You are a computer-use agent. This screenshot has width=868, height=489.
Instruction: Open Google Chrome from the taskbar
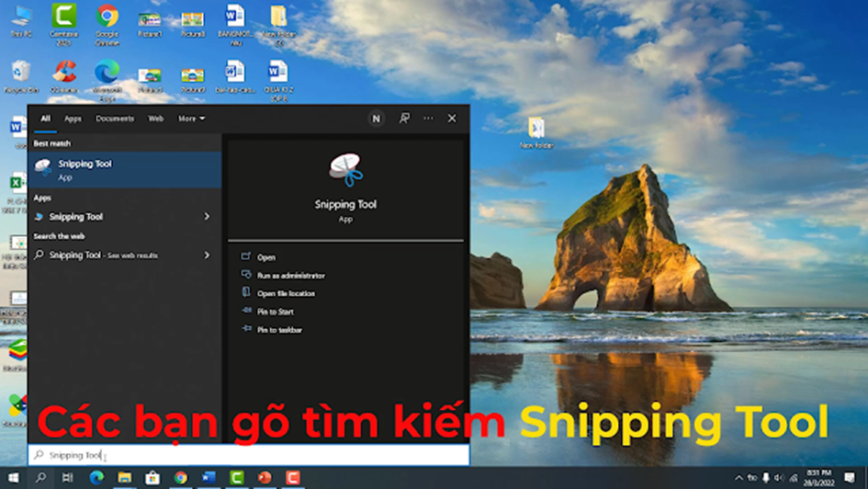click(x=180, y=477)
